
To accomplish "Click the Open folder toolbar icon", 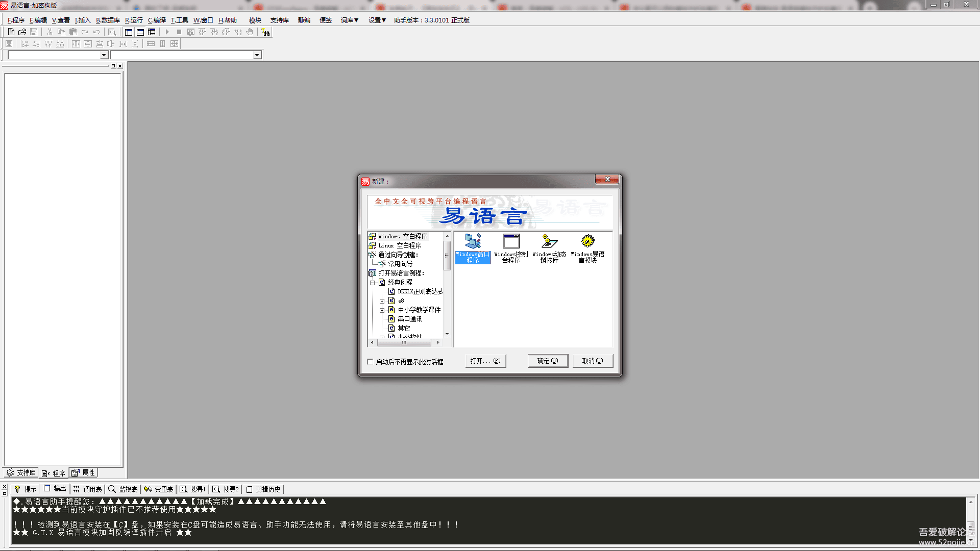I will [22, 32].
